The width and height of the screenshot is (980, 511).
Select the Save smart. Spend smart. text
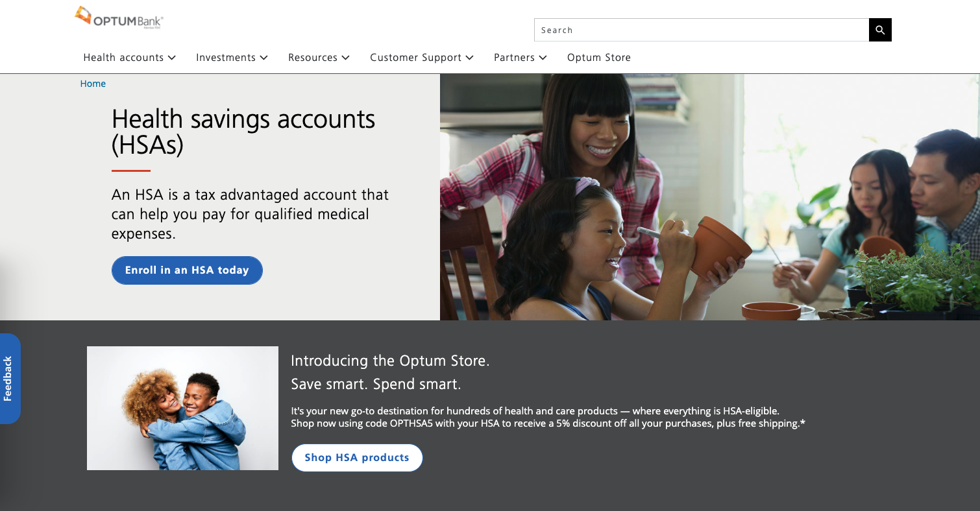click(x=376, y=385)
